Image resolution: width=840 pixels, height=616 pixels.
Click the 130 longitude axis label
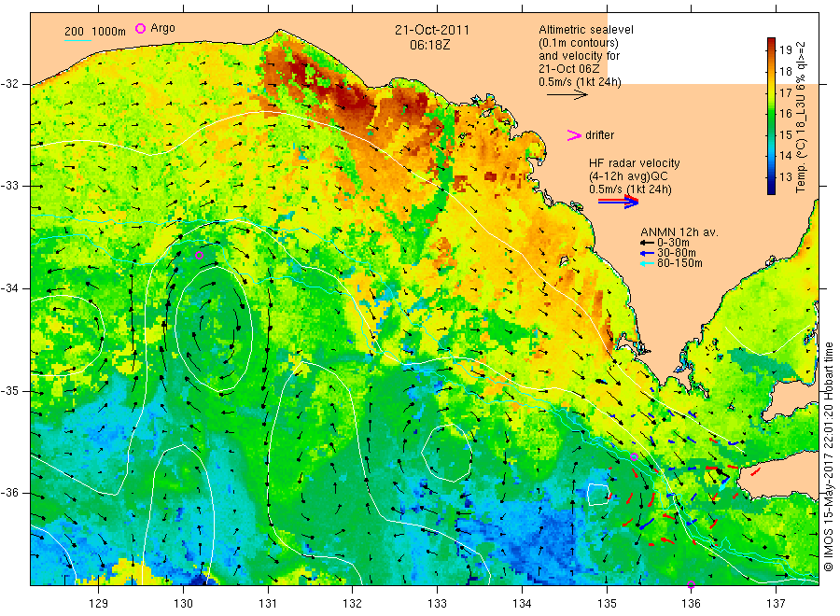pyautogui.click(x=183, y=604)
